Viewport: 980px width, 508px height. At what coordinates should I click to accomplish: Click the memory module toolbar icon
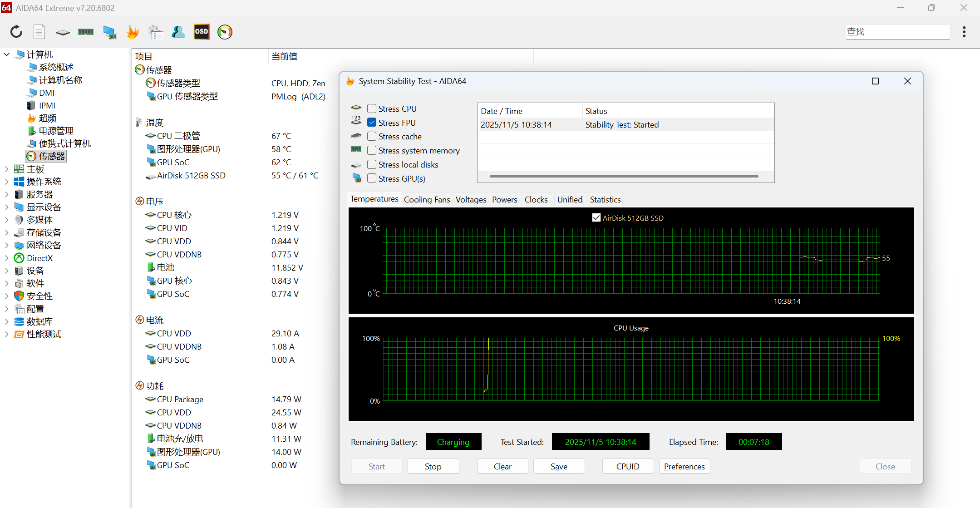point(86,32)
